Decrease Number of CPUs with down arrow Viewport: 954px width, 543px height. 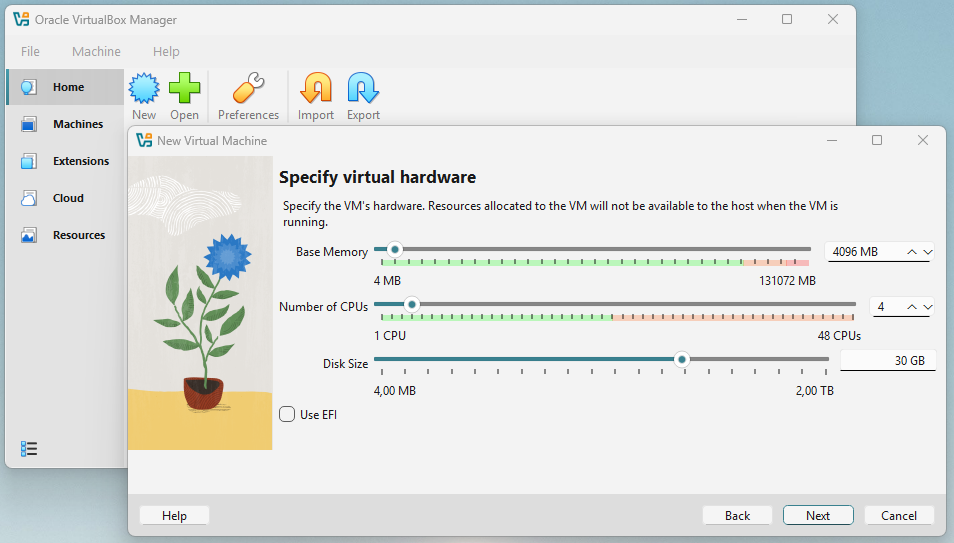[927, 307]
